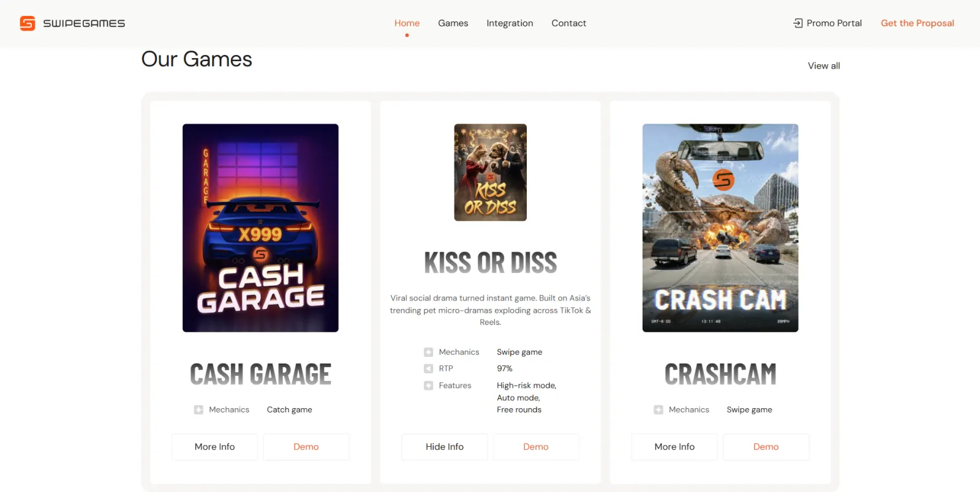
Task: Click the Promo Portal login icon
Action: (797, 23)
